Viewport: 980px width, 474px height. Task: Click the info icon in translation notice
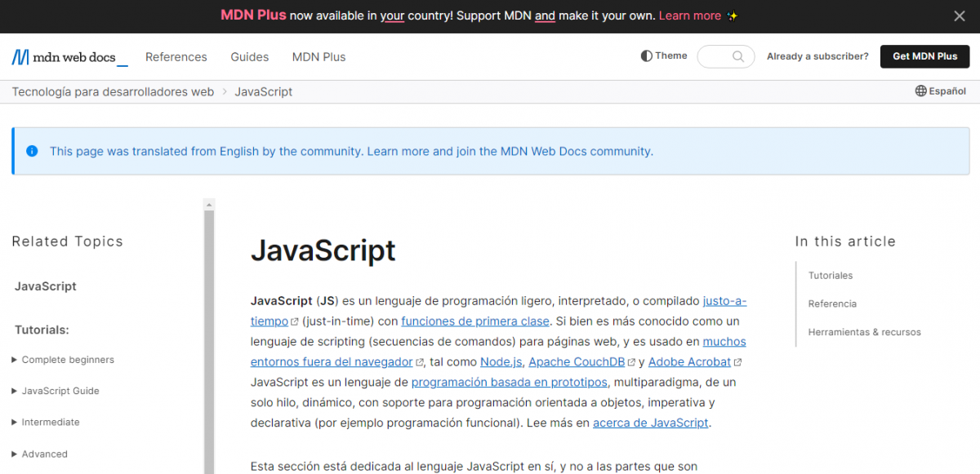pos(32,151)
